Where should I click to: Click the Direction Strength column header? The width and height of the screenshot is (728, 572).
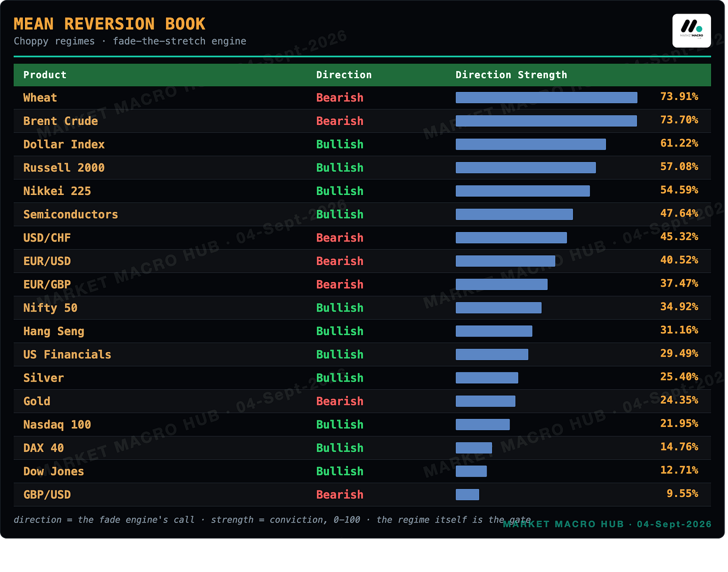point(511,75)
